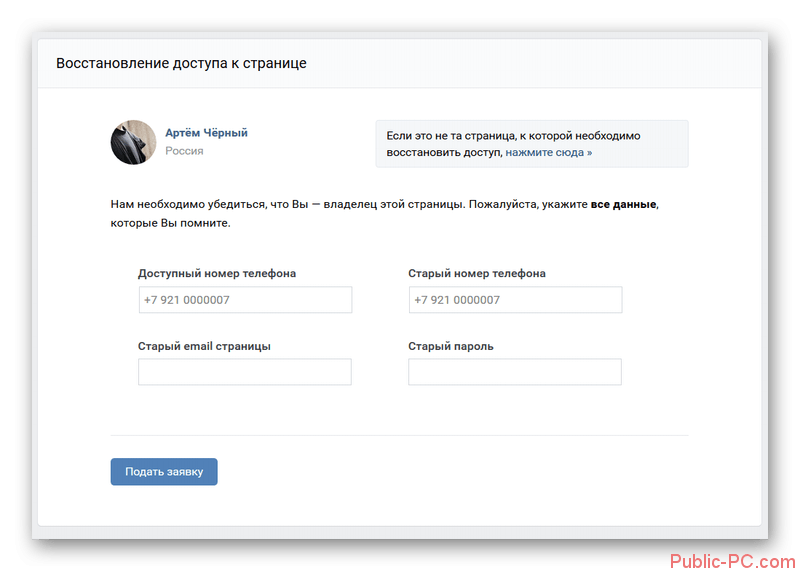Click the 'Старый пароль' field label
800x573 pixels.
click(x=451, y=346)
